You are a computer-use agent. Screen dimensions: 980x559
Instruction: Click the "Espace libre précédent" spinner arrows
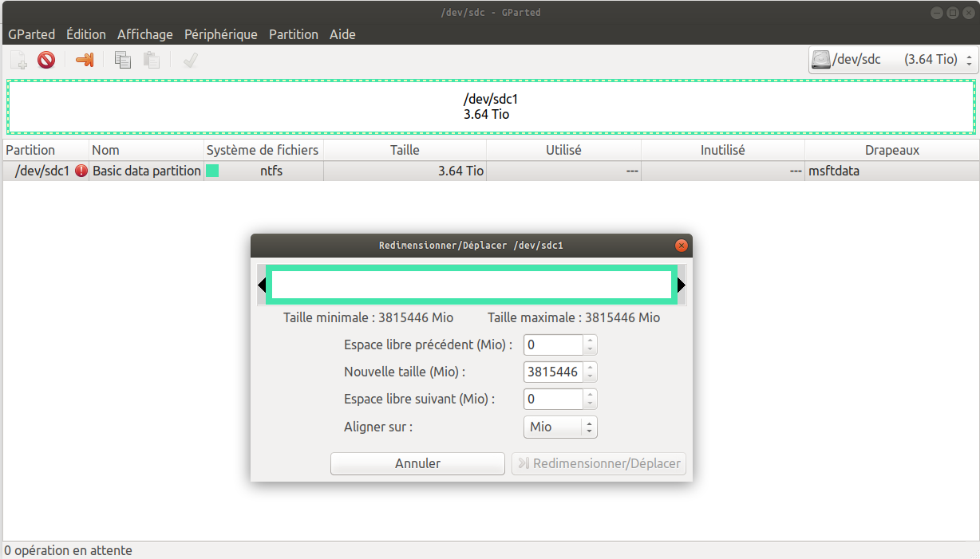(590, 345)
